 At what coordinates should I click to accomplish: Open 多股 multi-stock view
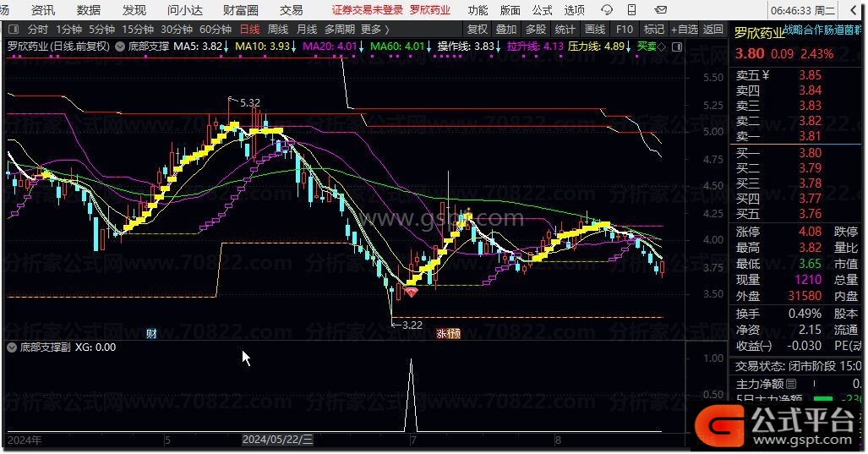(x=536, y=30)
